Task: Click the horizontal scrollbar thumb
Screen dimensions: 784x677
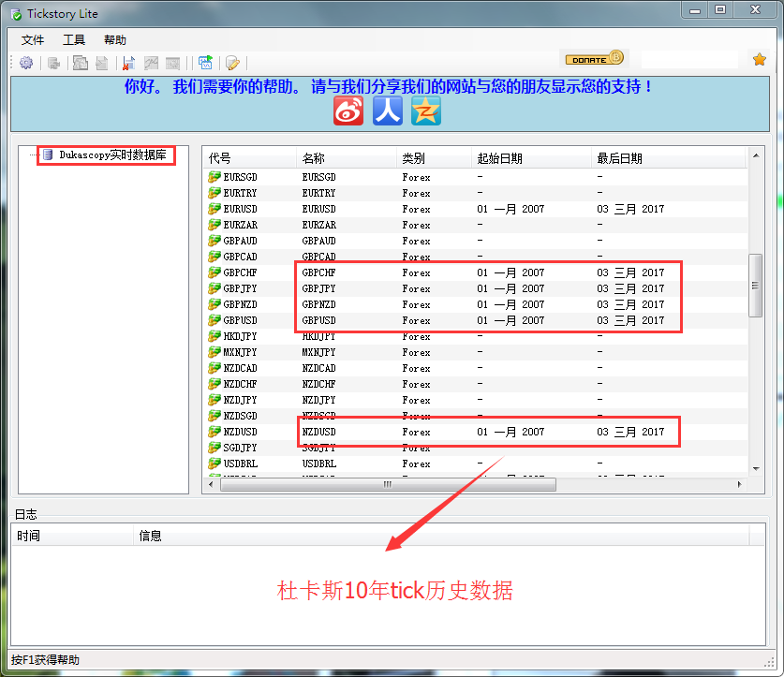Action: click(388, 484)
